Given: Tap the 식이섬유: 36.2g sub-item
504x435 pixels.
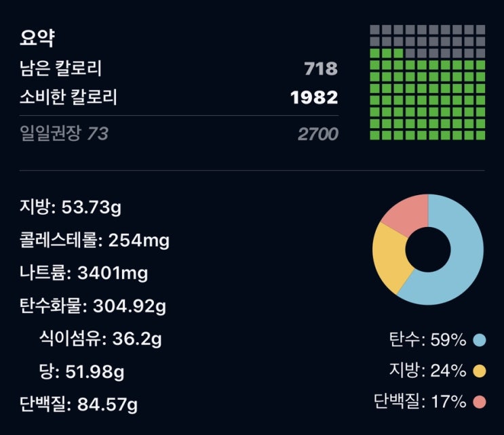Looking at the screenshot, I should click(x=100, y=339).
